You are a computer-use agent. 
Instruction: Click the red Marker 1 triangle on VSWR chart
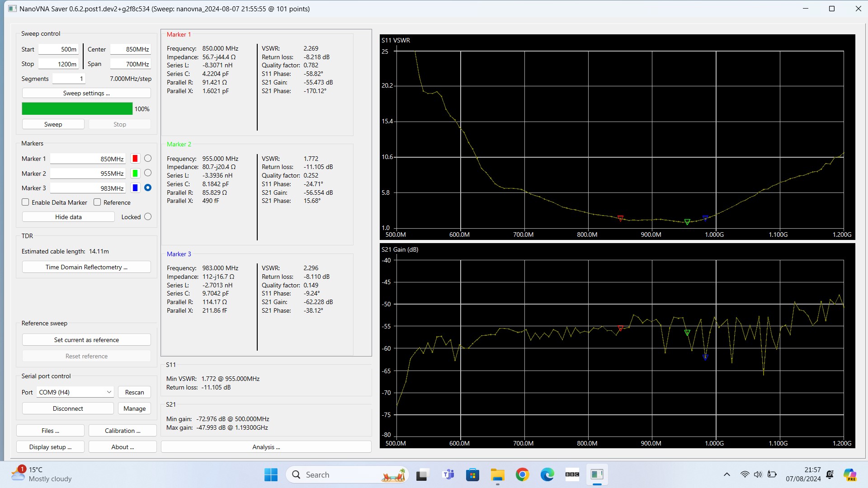[620, 218]
